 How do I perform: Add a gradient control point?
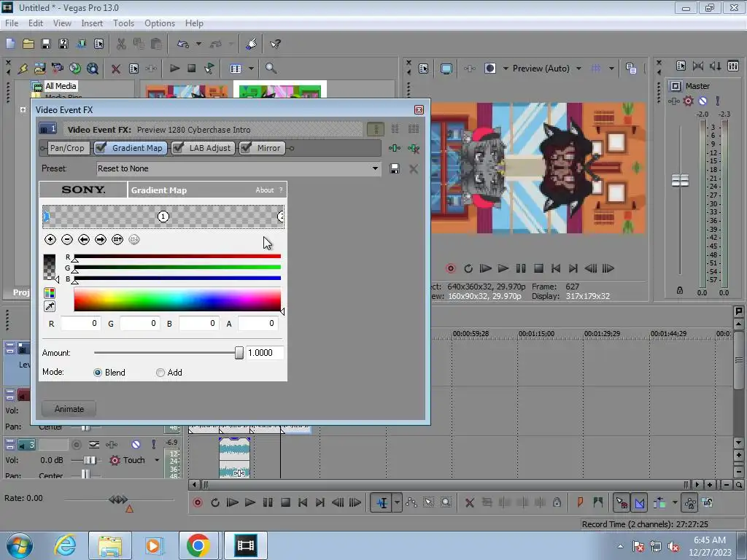coord(50,239)
